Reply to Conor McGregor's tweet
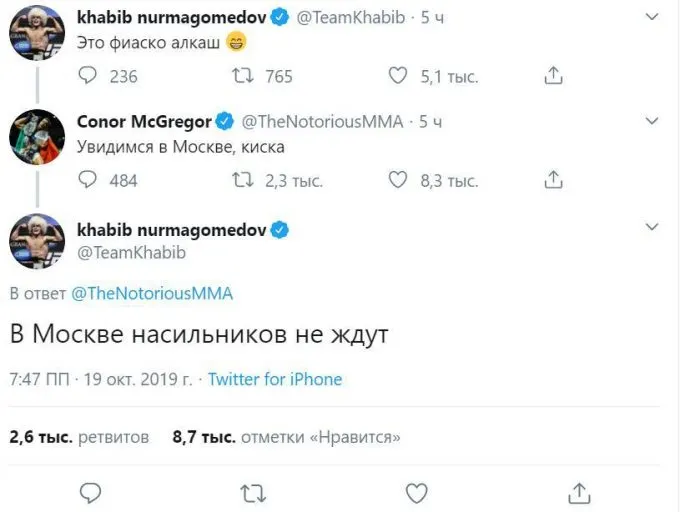Image resolution: width=680 pixels, height=512 pixels. click(89, 180)
